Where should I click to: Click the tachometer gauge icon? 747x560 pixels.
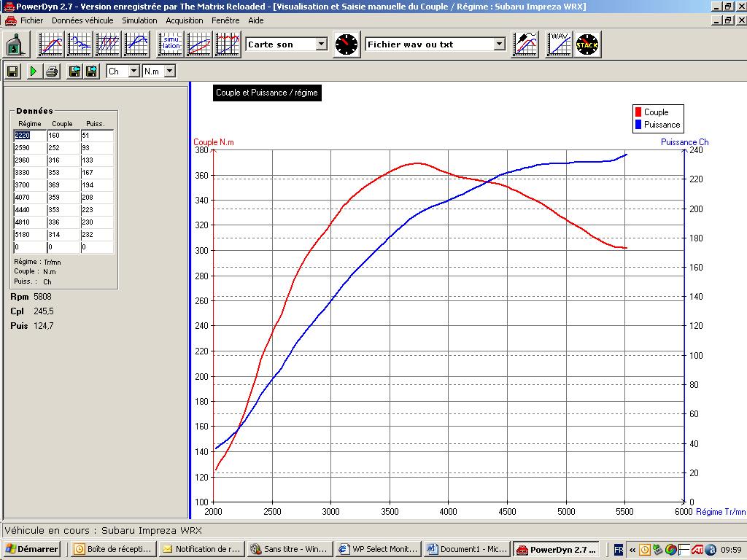(347, 44)
